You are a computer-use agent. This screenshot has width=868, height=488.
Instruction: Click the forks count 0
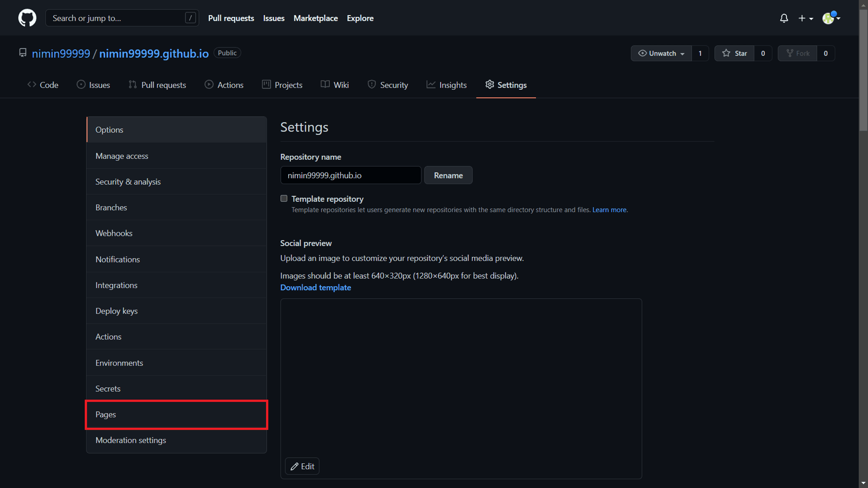click(825, 53)
